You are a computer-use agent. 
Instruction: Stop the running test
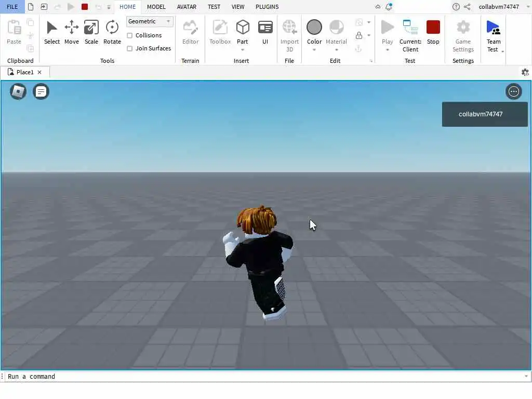coord(433,32)
